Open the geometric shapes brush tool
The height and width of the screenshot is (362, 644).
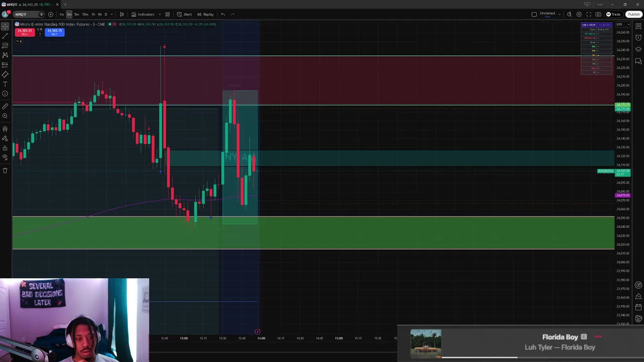tap(5, 74)
